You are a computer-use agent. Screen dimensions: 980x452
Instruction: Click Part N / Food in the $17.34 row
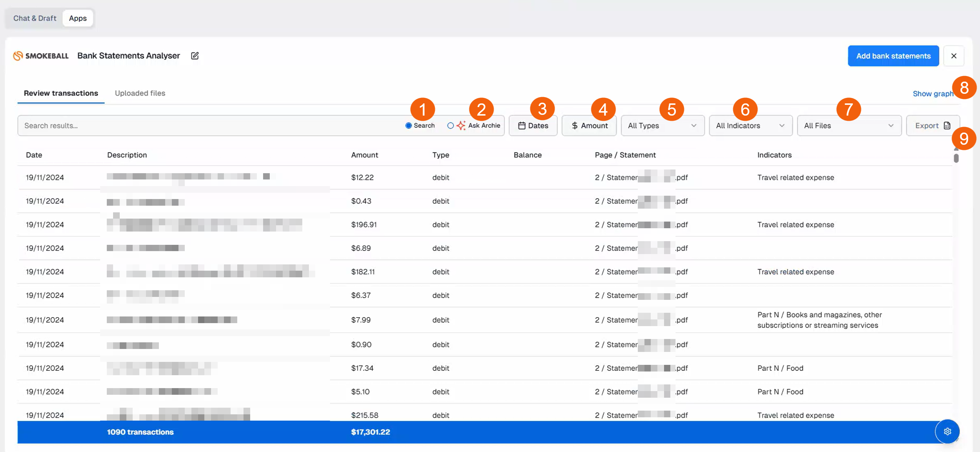780,369
